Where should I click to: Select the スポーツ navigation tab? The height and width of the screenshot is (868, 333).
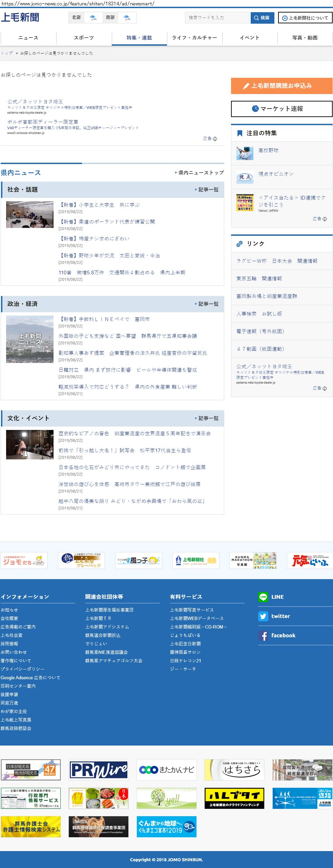[84, 38]
